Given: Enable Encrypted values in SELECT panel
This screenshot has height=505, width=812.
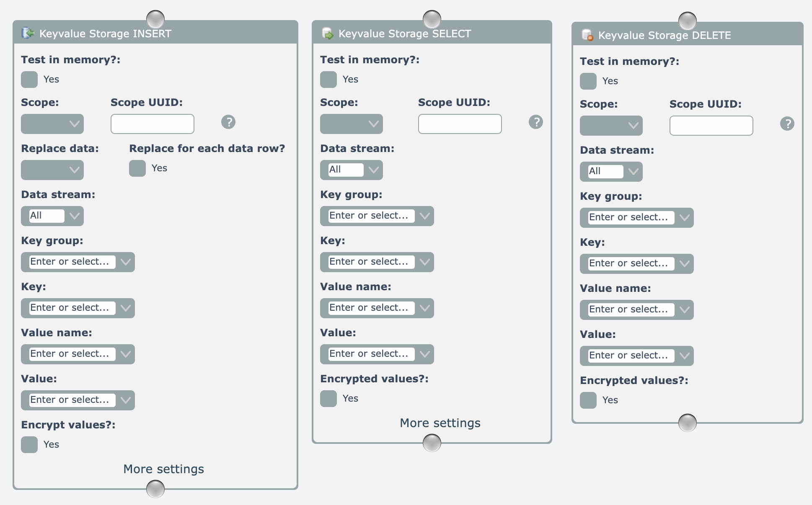Looking at the screenshot, I should click(x=328, y=399).
